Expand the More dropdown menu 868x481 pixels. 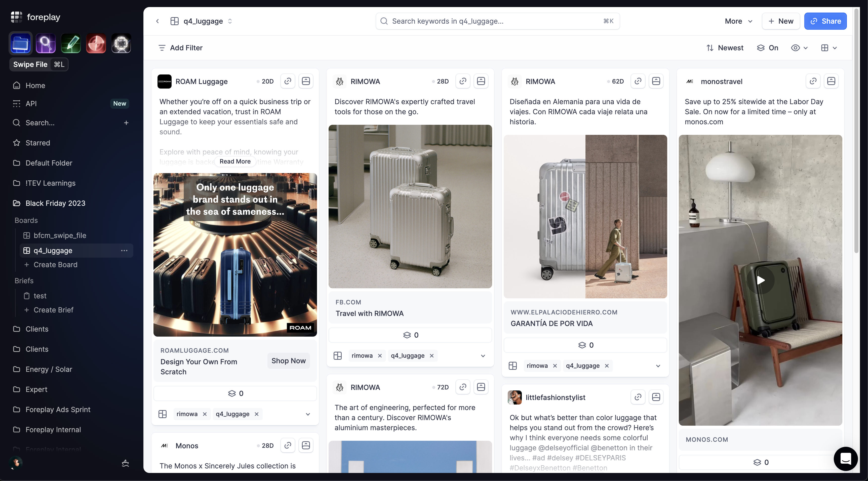point(738,21)
